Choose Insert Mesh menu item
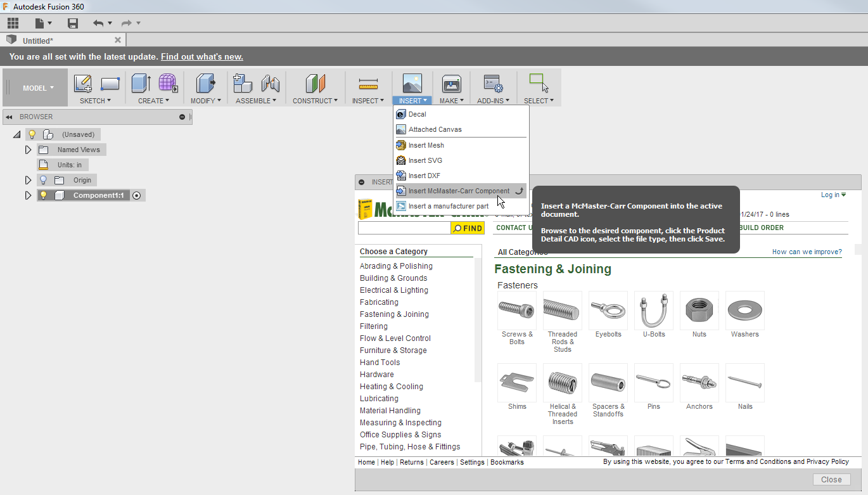 pos(461,145)
